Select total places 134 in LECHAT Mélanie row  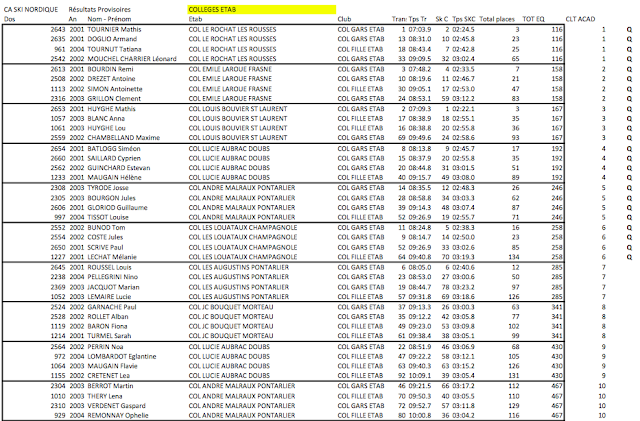pos(514,257)
